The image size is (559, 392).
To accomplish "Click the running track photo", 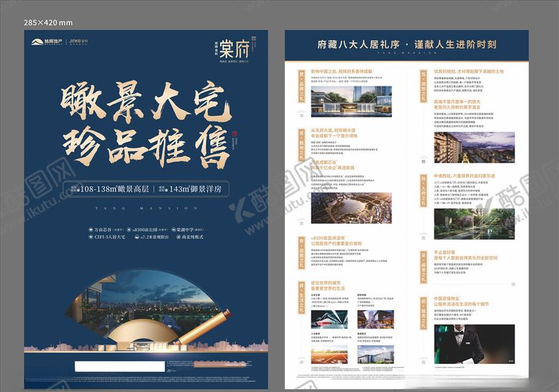I will [x=329, y=354].
